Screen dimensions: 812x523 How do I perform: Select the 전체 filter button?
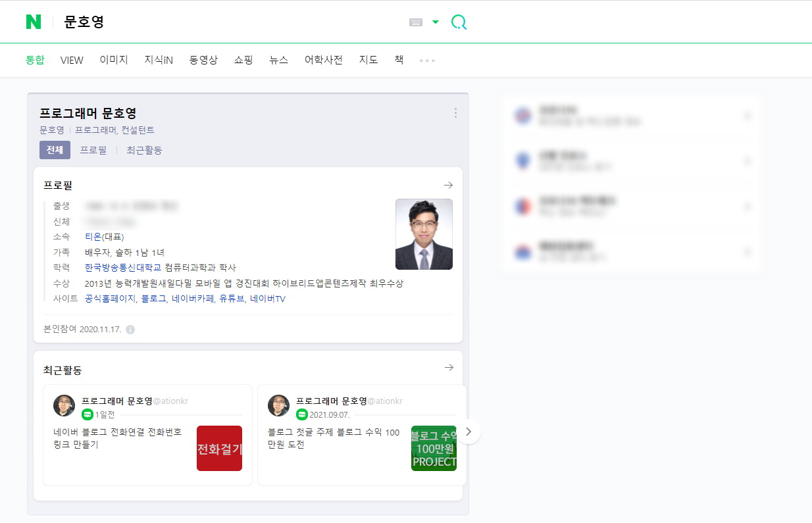pyautogui.click(x=55, y=150)
